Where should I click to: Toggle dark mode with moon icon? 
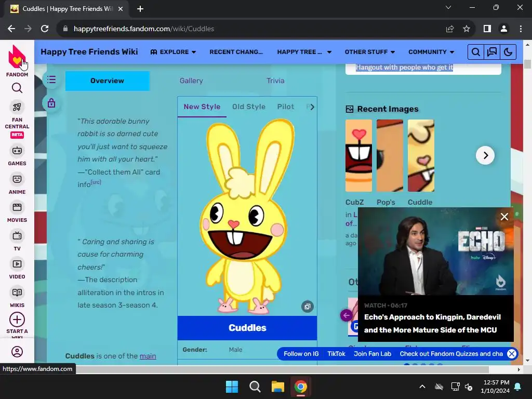pos(508,52)
